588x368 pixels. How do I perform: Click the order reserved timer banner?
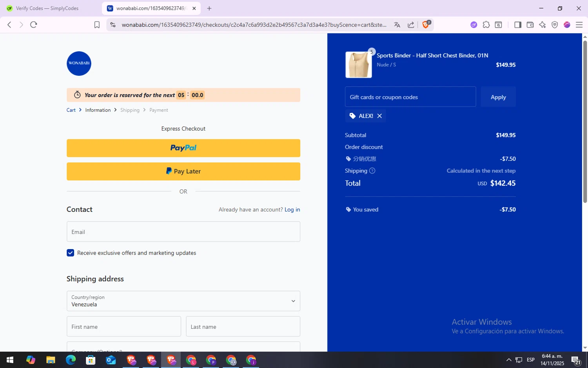click(183, 95)
